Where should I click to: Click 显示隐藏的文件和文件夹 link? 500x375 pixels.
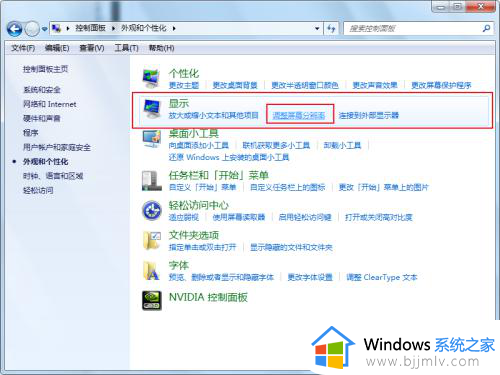[291, 247]
